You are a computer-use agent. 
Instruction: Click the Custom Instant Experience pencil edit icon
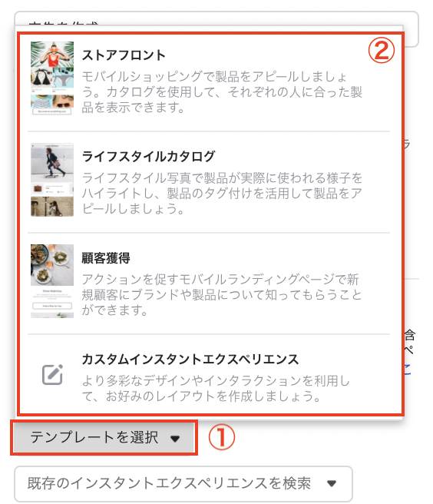click(x=52, y=374)
